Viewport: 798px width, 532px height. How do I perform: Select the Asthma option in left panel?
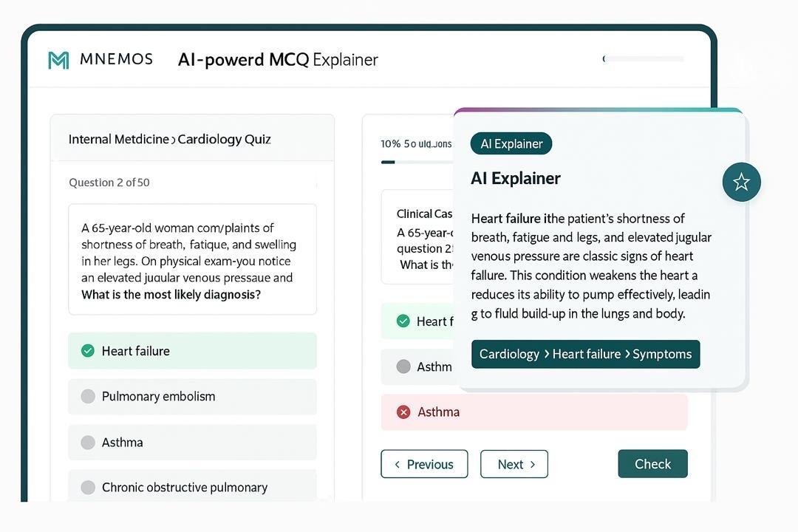coord(88,443)
